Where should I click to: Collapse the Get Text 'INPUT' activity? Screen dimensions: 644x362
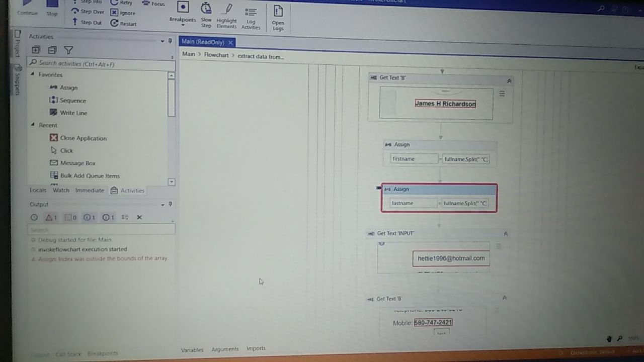(506, 233)
